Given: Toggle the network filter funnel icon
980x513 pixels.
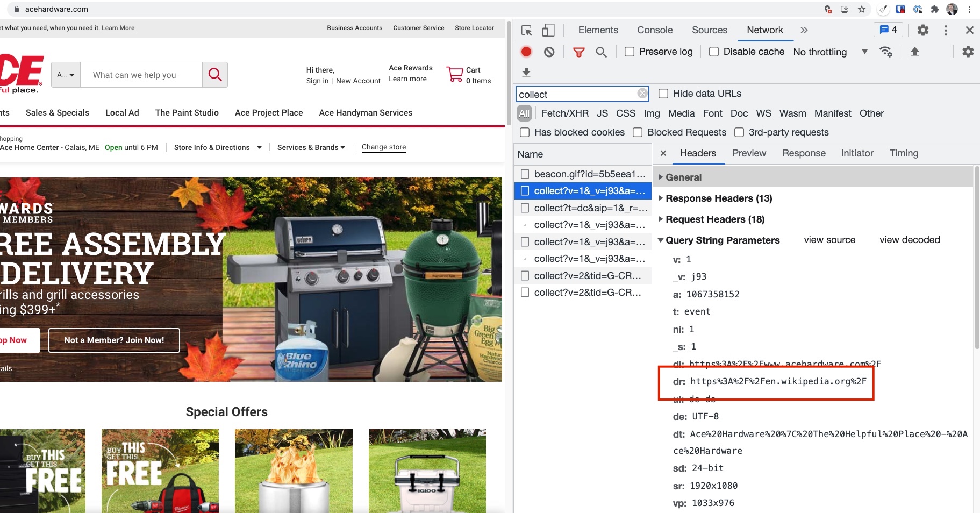Looking at the screenshot, I should [578, 52].
